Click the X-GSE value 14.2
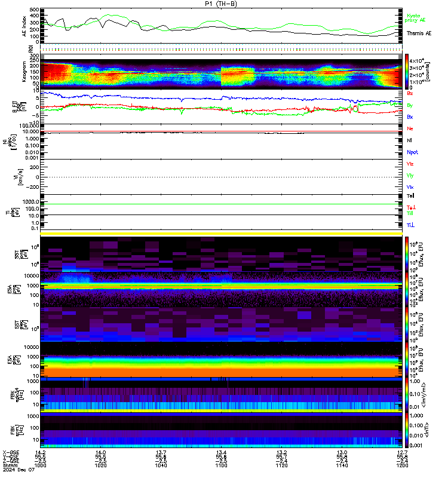The image size is (448, 478). pos(40,452)
